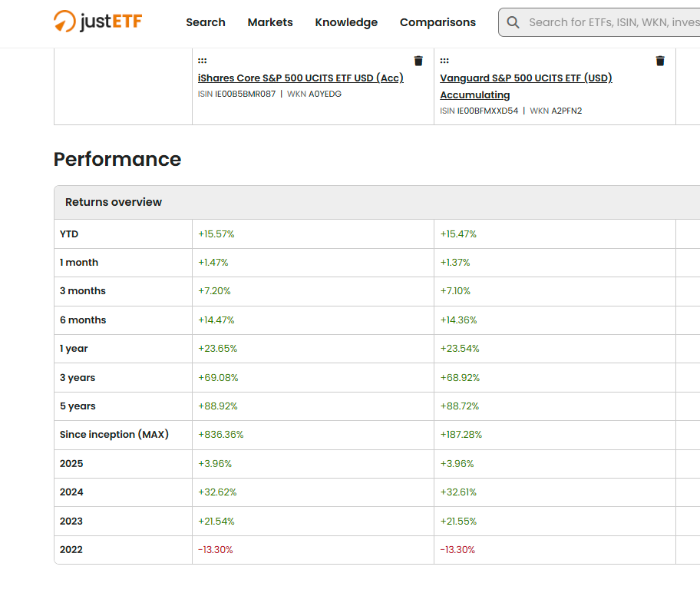The image size is (700, 593).
Task: Click the +69.08% value
Action: tap(218, 378)
